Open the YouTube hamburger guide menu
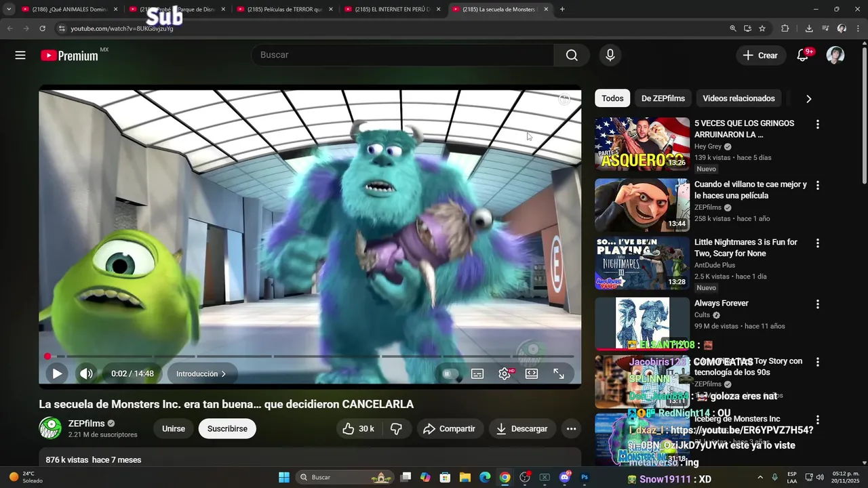This screenshot has width=868, height=488. click(20, 56)
